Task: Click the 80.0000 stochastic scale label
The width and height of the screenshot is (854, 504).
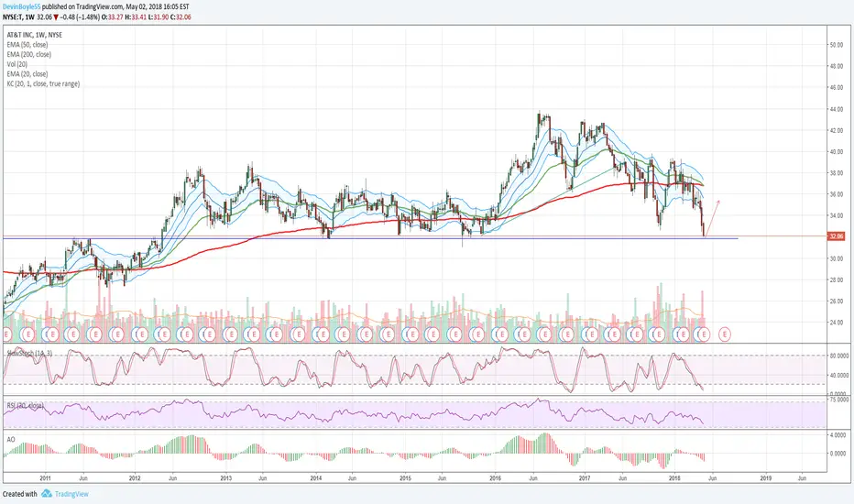Action: point(838,356)
